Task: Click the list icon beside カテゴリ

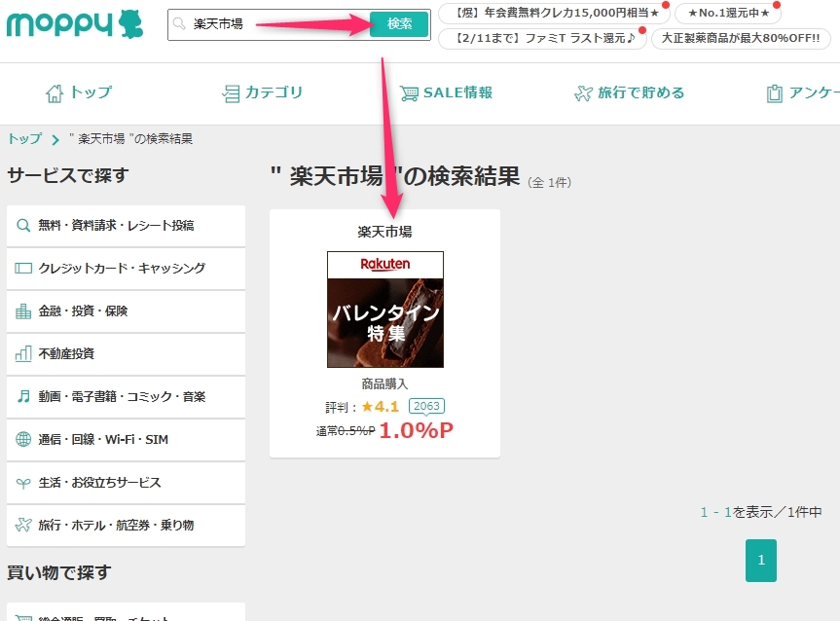Action: (231, 93)
